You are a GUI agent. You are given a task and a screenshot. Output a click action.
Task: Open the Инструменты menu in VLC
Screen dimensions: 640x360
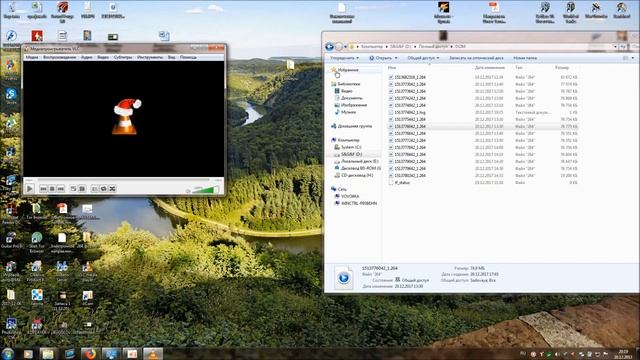150,57
